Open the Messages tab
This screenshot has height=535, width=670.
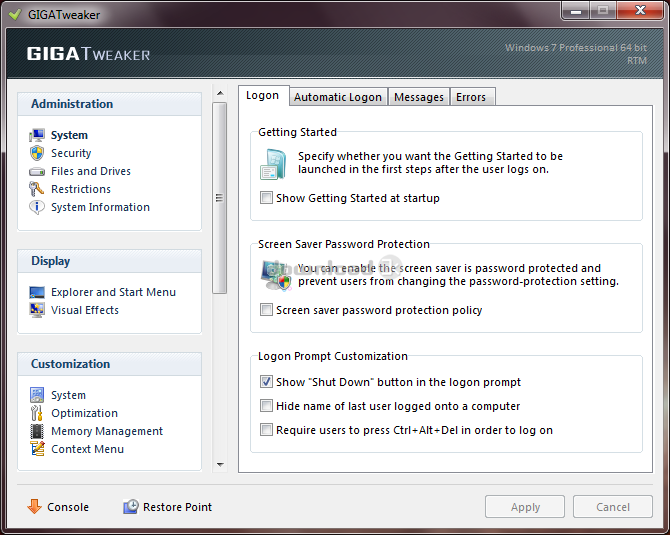[x=419, y=97]
